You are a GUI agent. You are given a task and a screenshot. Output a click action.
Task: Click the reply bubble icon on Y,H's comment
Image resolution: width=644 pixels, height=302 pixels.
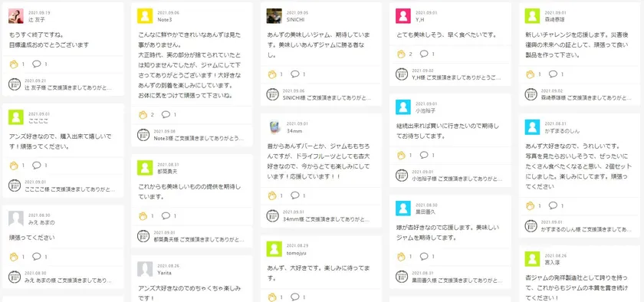click(x=424, y=54)
